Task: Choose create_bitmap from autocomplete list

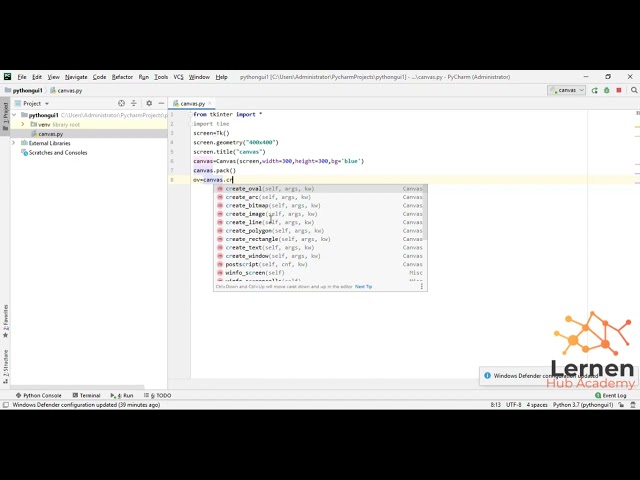Action: (320, 206)
